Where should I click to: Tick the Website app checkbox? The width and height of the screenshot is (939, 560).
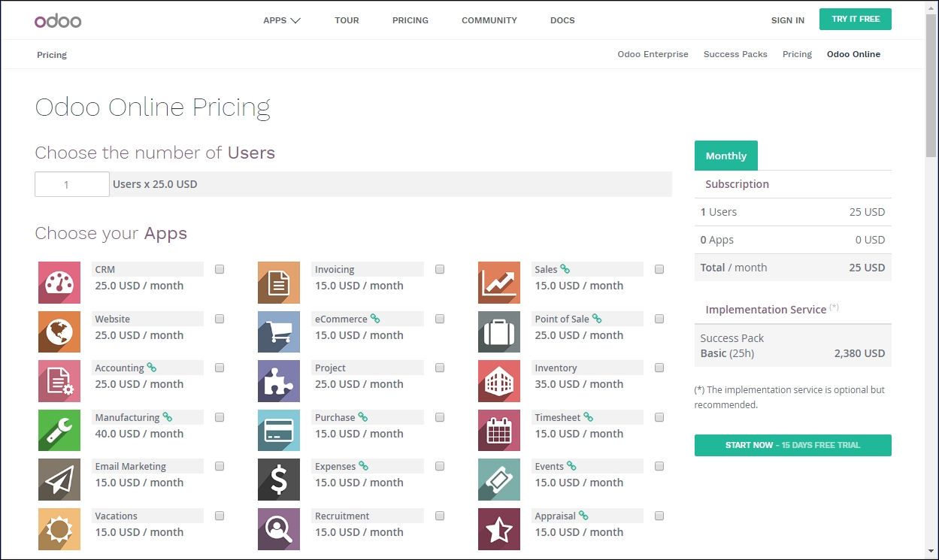(220, 319)
